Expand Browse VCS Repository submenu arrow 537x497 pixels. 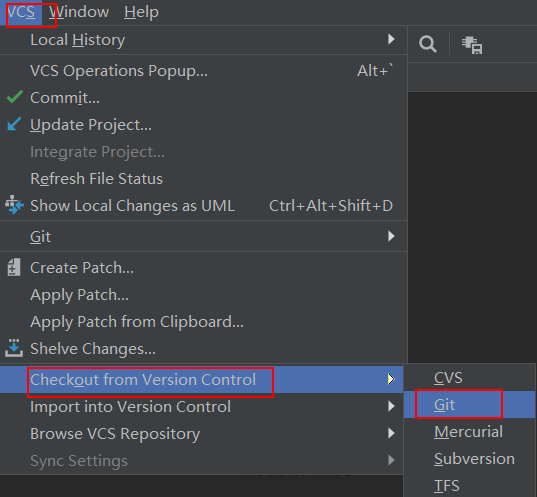point(391,433)
